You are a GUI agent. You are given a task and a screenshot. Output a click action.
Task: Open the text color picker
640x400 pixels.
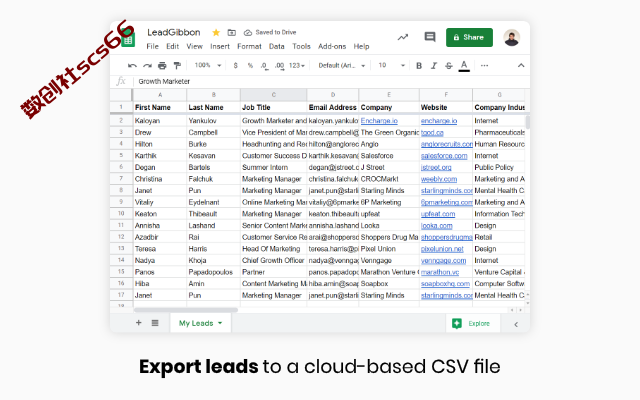464,66
